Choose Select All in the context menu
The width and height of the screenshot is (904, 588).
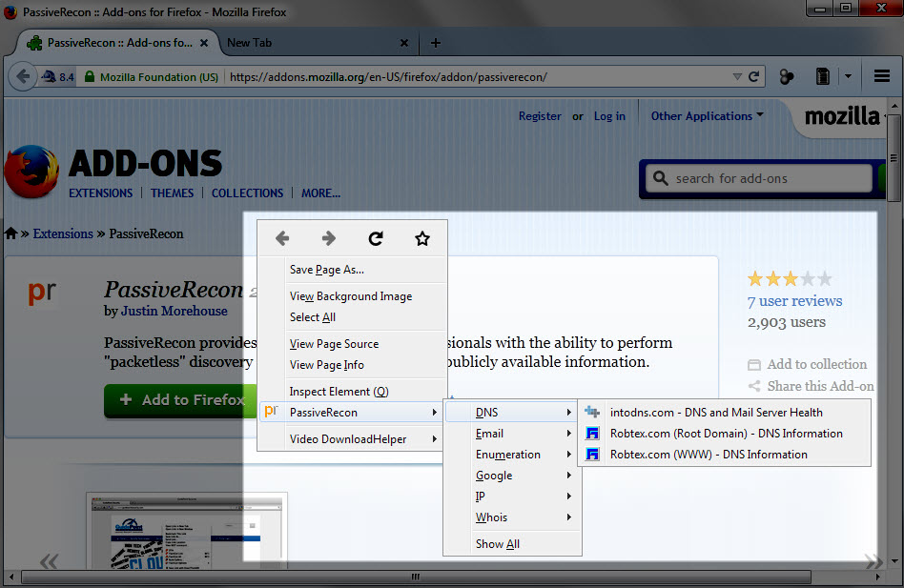352,317
